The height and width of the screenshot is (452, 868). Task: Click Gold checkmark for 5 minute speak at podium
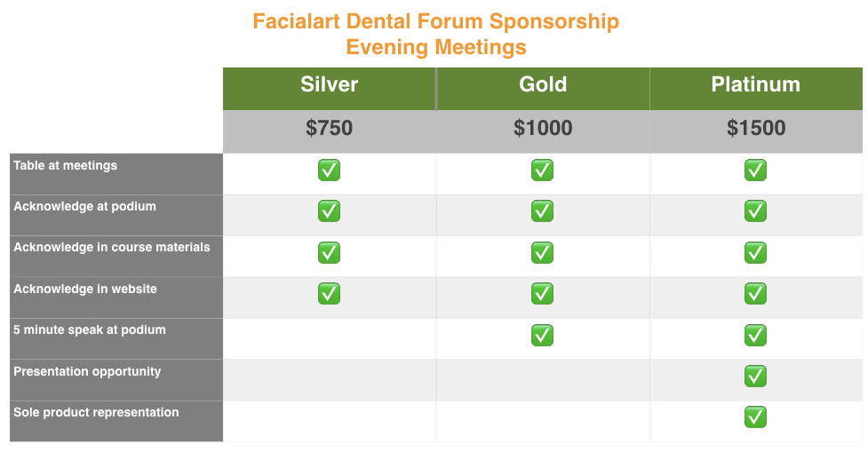[542, 335]
